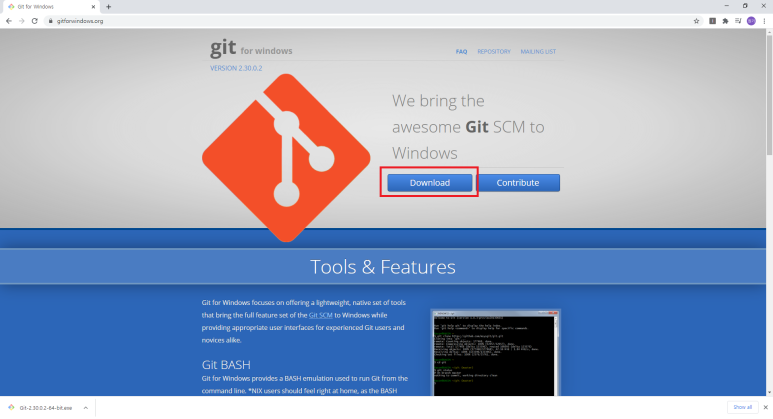773x419 pixels.
Task: Click the page vertical scrollbar thumb
Action: click(x=770, y=96)
